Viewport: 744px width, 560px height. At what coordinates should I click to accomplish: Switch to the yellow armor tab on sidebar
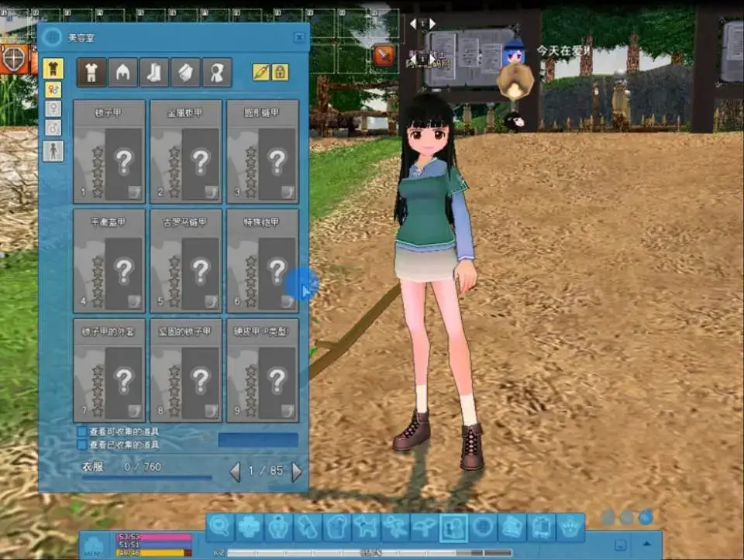pos(52,68)
